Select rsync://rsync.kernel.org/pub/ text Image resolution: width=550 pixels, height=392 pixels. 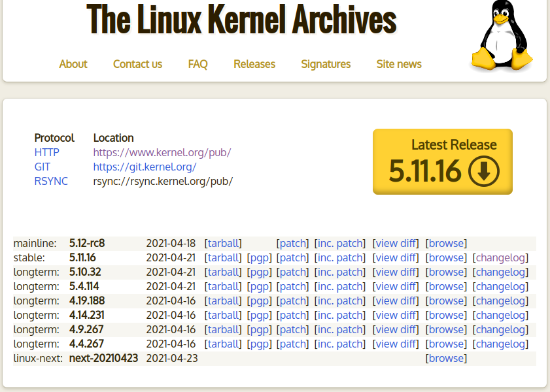coord(163,181)
